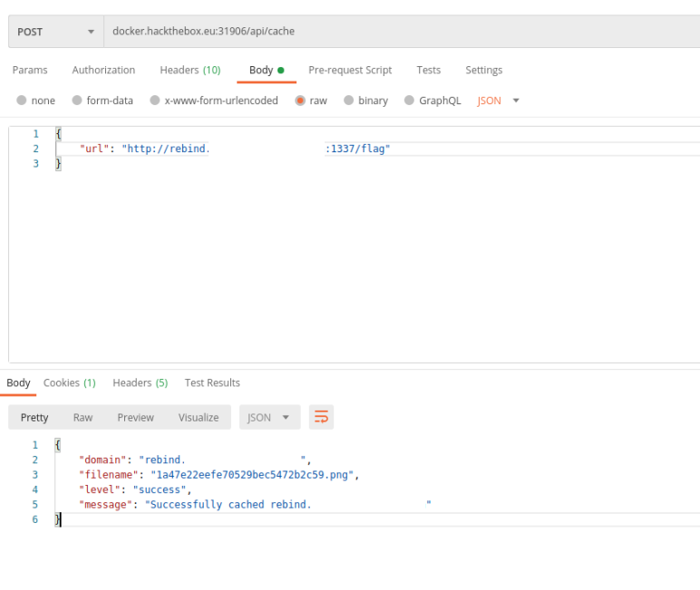The width and height of the screenshot is (700, 590).
Task: Switch to the Params tab
Action: coord(30,71)
